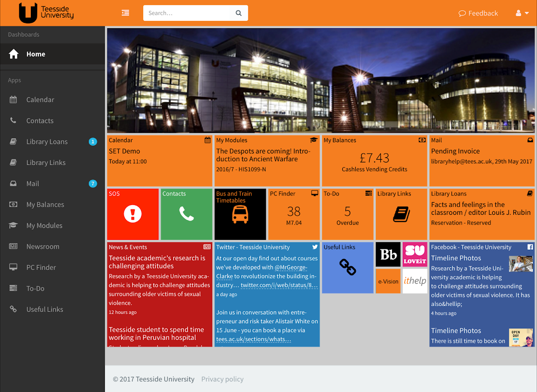Screen dimensions: 537x392
Task: Launch Blackboard from the Bb icon
Action: (x=388, y=255)
